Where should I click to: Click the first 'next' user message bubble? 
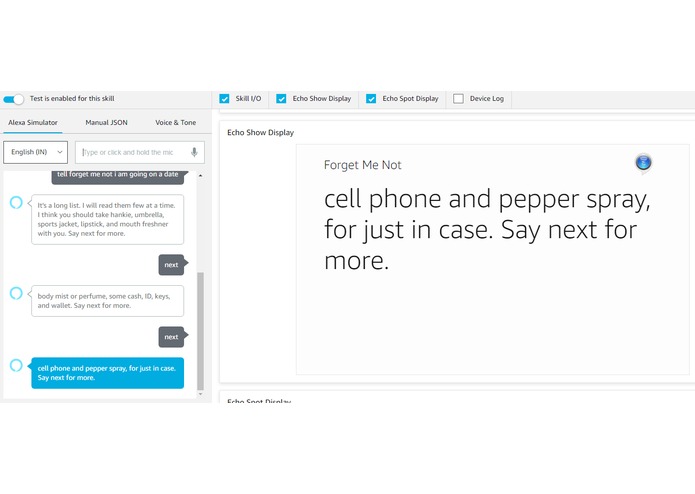pos(172,265)
